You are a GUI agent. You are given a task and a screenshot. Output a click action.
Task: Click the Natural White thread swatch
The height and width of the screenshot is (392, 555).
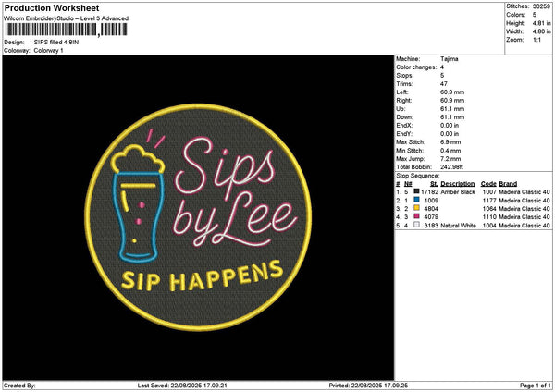click(x=416, y=225)
